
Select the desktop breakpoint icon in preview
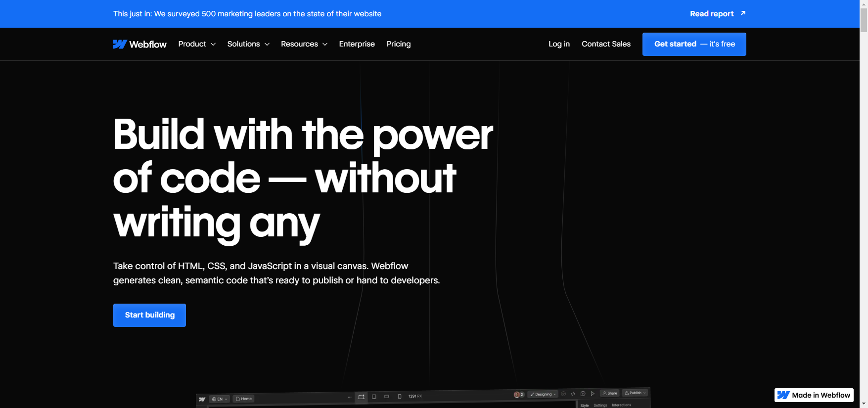[x=362, y=397]
